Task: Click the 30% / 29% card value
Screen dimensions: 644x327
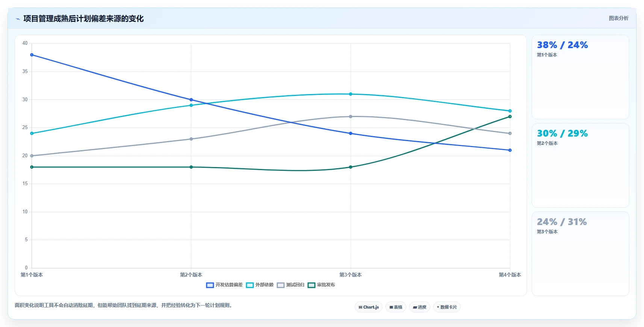Action: (x=562, y=134)
